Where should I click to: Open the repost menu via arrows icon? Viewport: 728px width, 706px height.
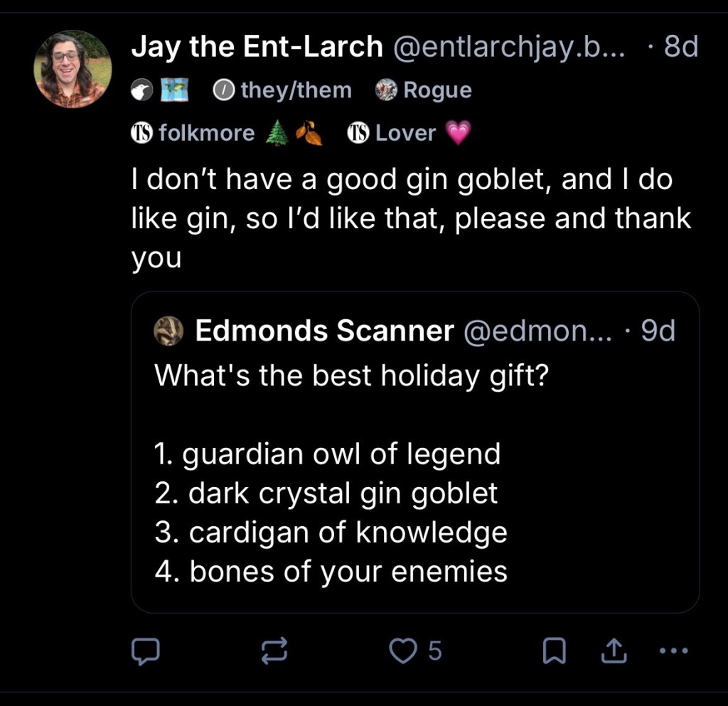(x=274, y=651)
